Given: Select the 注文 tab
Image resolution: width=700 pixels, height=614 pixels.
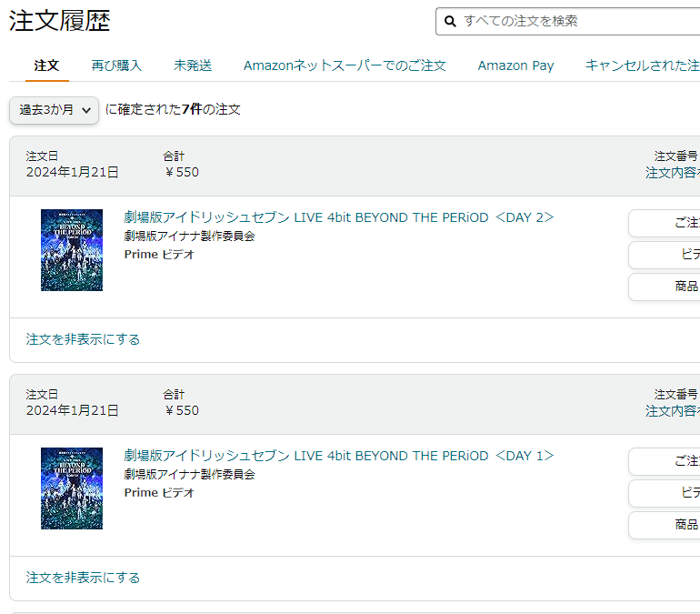Looking at the screenshot, I should [x=46, y=65].
